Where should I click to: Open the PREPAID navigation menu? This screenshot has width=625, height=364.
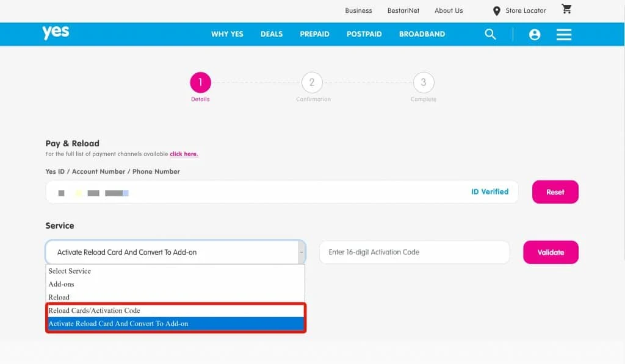[x=314, y=34]
